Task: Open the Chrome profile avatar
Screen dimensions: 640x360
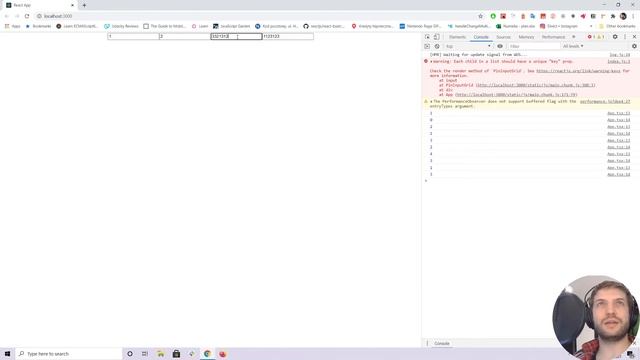Action: [x=623, y=16]
